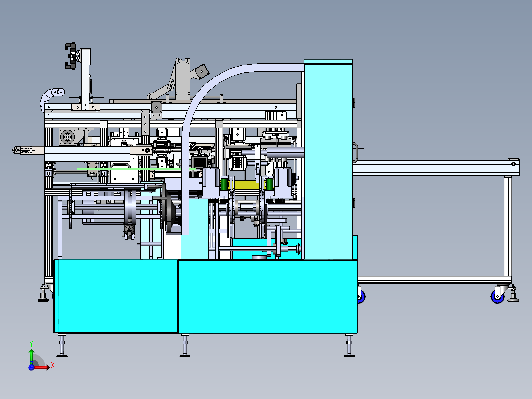532x399 pixels.
Task: Select the vertical leg of the outfeed table
Action: [507, 226]
